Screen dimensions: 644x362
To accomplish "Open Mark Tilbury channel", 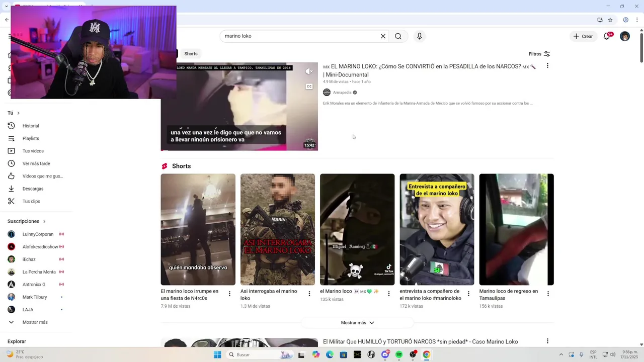I will pos(35,297).
